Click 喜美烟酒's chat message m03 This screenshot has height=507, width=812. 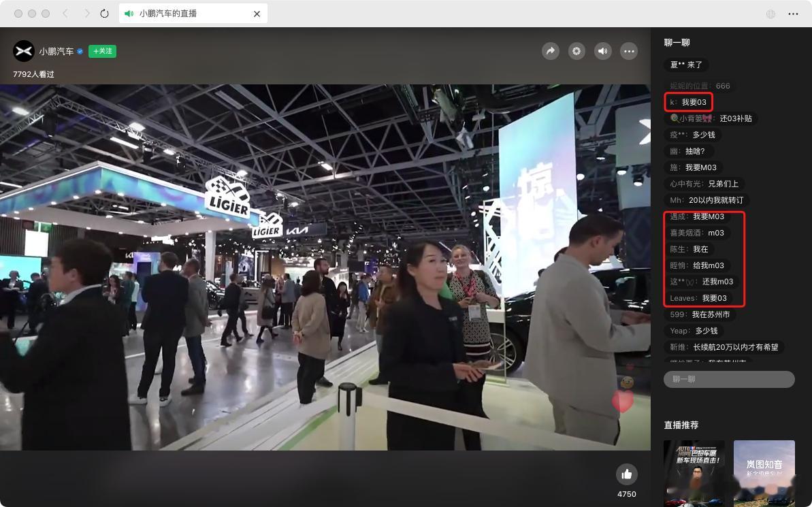pos(697,233)
